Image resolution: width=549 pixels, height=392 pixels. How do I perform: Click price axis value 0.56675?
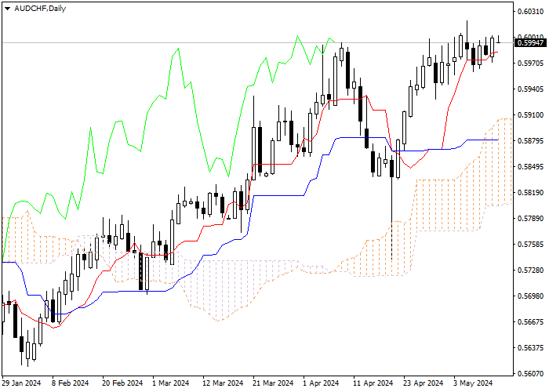[x=531, y=321]
